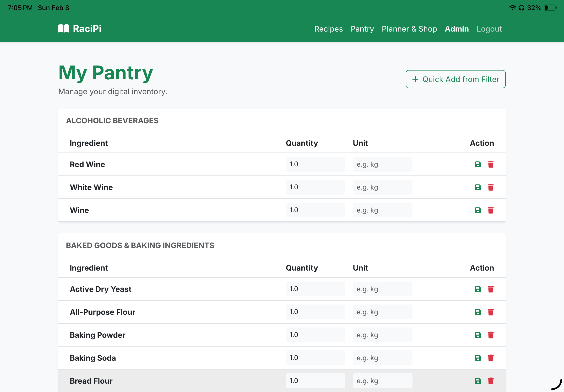Open the Admin section
Image resolution: width=564 pixels, height=392 pixels.
click(456, 29)
